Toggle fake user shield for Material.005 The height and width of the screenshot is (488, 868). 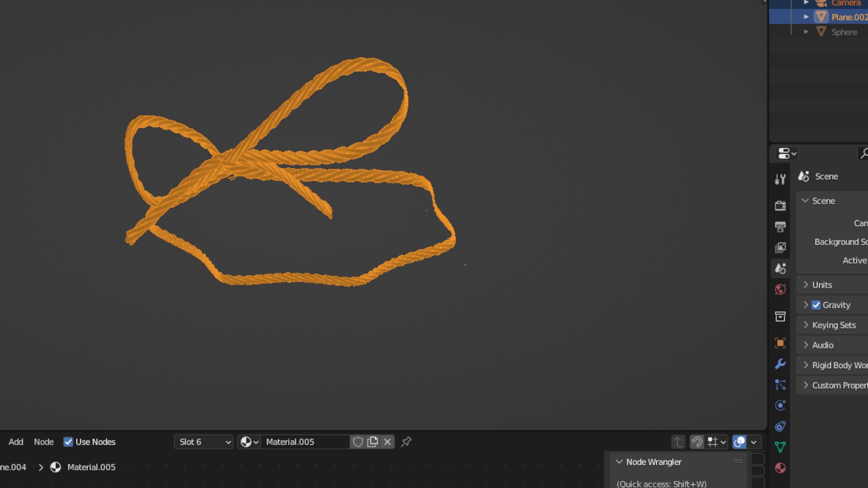pos(358,442)
